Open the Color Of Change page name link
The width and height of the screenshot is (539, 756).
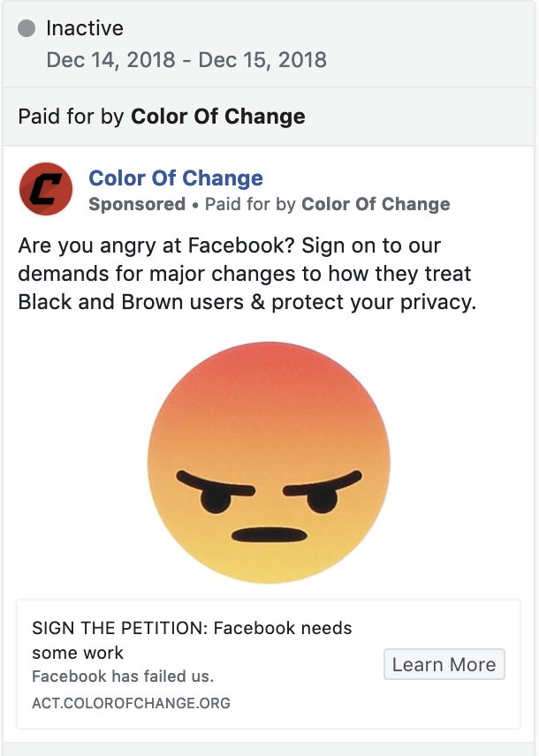(x=176, y=178)
